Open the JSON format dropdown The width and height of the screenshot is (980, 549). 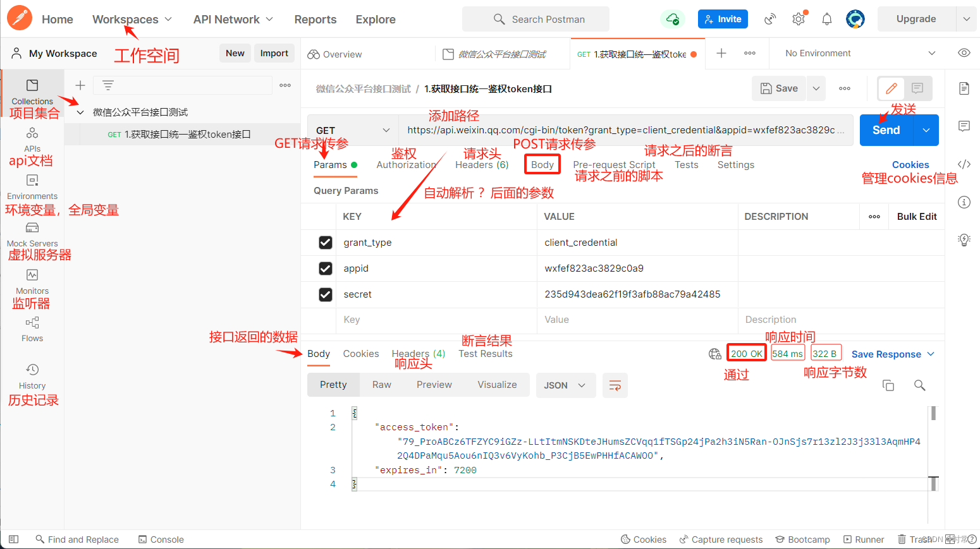coord(566,385)
